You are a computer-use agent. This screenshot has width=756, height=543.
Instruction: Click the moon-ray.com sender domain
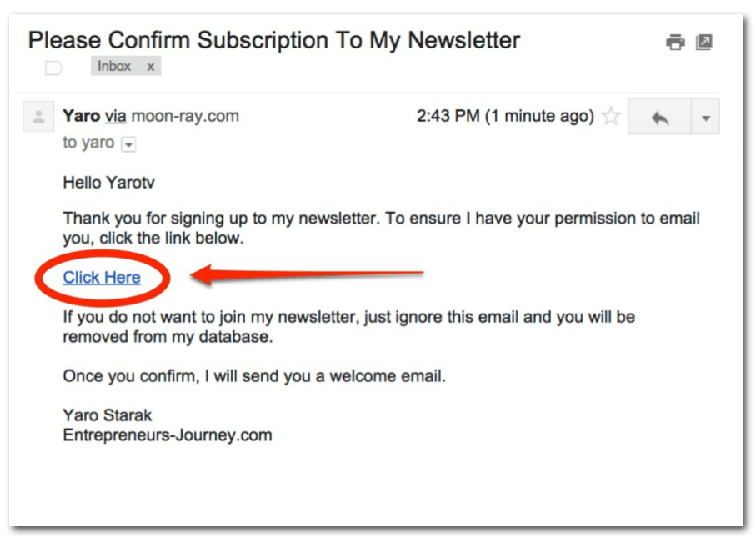pos(185,117)
